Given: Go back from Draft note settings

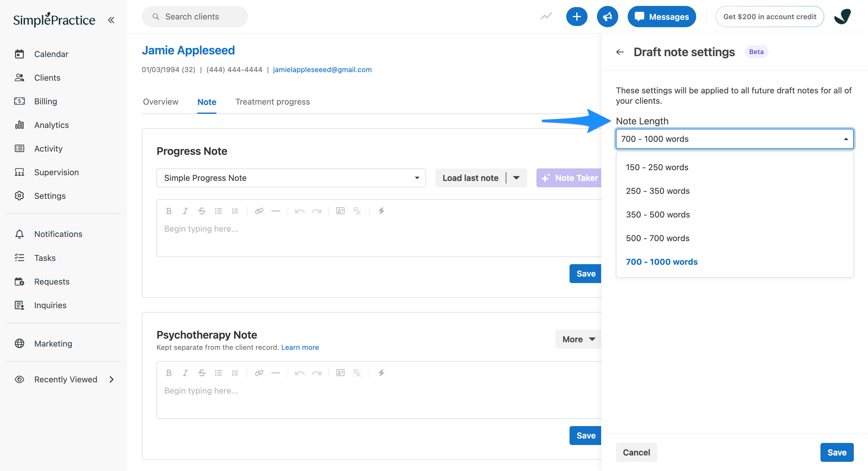Looking at the screenshot, I should point(620,52).
